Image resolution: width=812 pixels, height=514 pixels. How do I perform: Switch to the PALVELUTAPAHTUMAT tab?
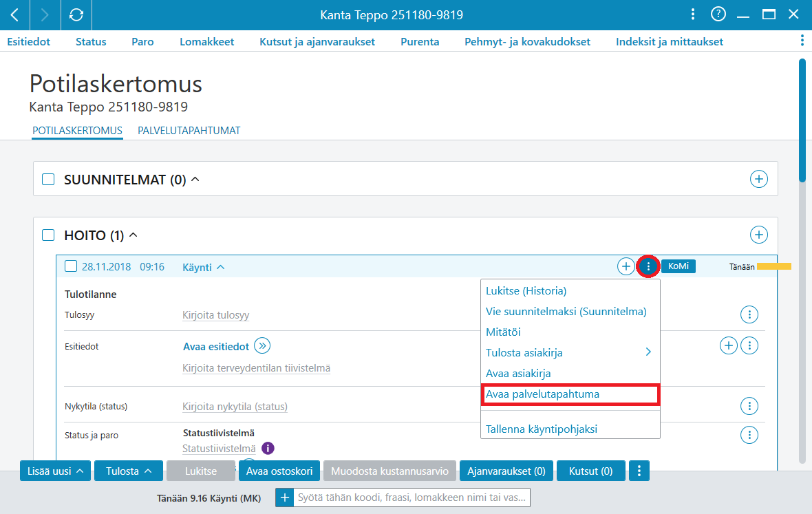[189, 131]
